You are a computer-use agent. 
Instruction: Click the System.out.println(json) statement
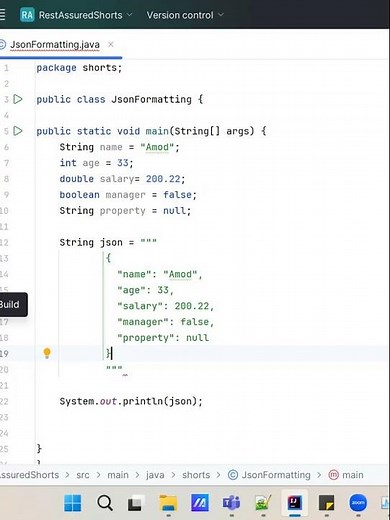point(131,401)
